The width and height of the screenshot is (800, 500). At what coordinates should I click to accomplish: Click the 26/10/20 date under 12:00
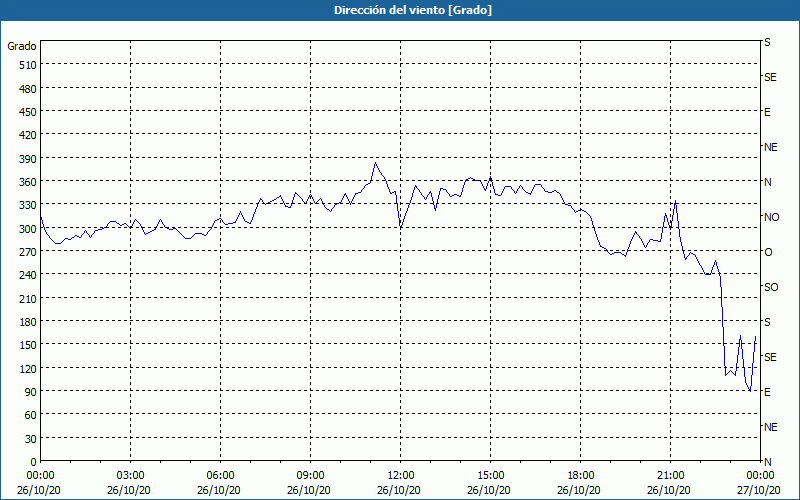coord(399,490)
